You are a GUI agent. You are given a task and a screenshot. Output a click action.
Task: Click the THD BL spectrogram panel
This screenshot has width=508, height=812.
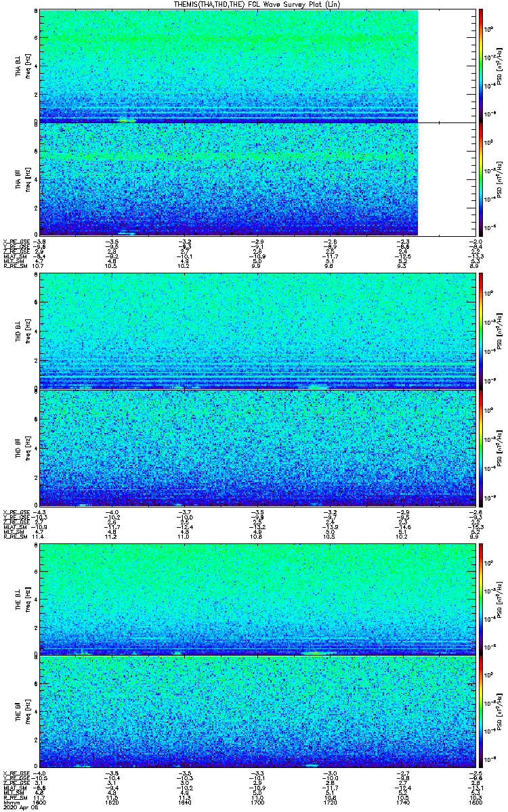[x=256, y=331]
